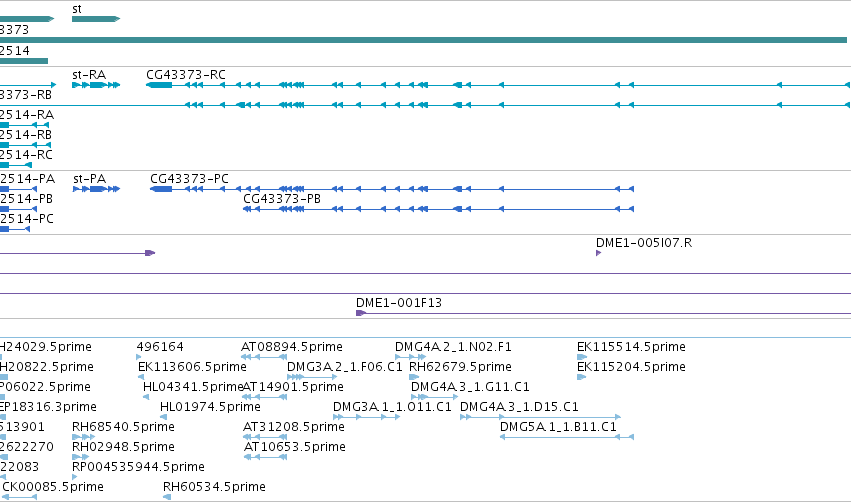This screenshot has height=502, width=851.
Task: Select the EP18316.3prime label
Action: pos(48,407)
